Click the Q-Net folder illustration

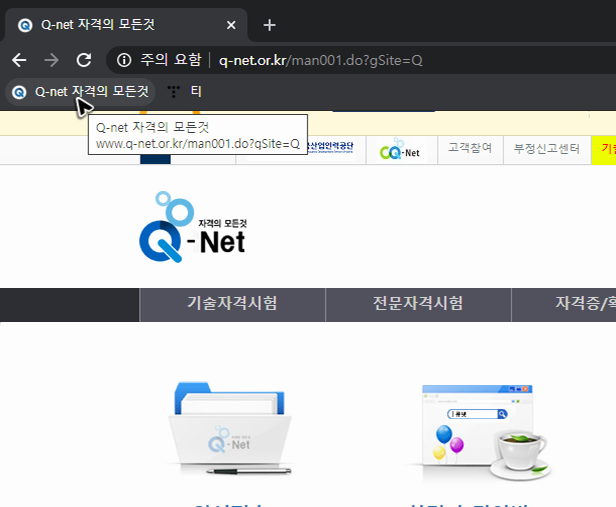click(230, 428)
